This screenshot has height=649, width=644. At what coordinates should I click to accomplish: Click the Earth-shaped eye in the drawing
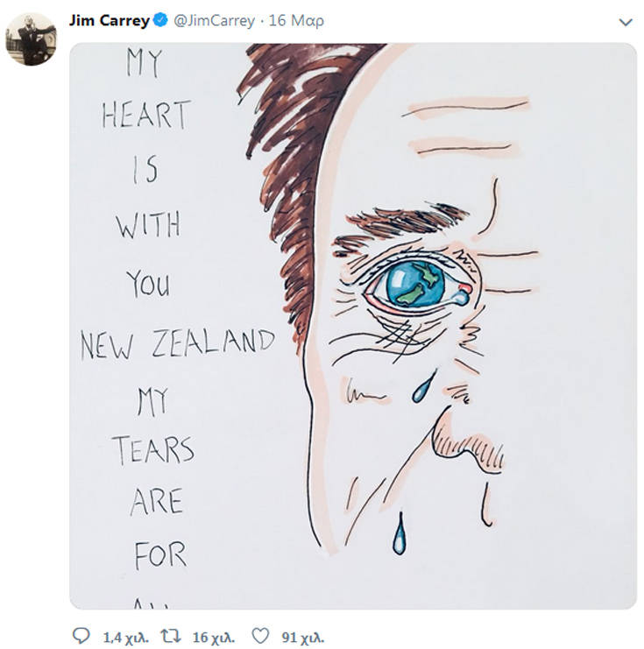click(x=416, y=285)
